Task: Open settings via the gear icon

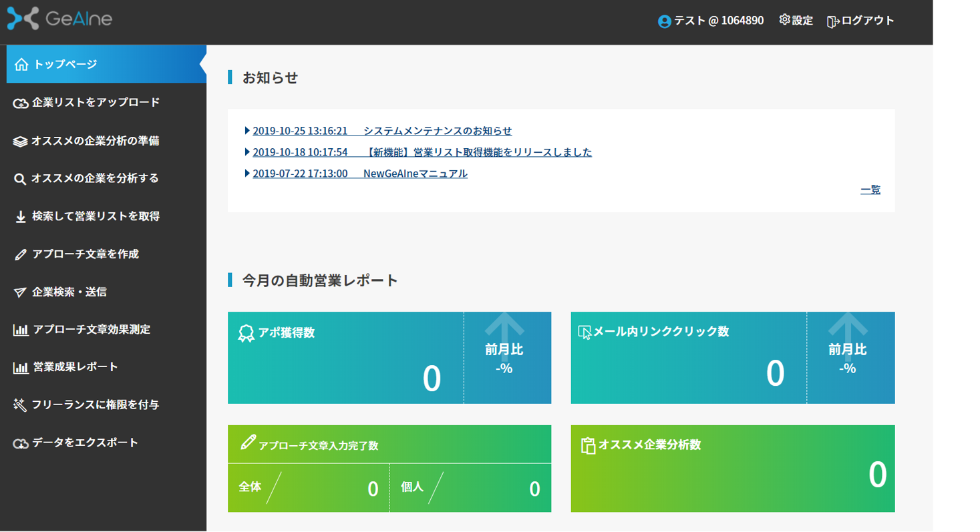Action: (x=784, y=20)
